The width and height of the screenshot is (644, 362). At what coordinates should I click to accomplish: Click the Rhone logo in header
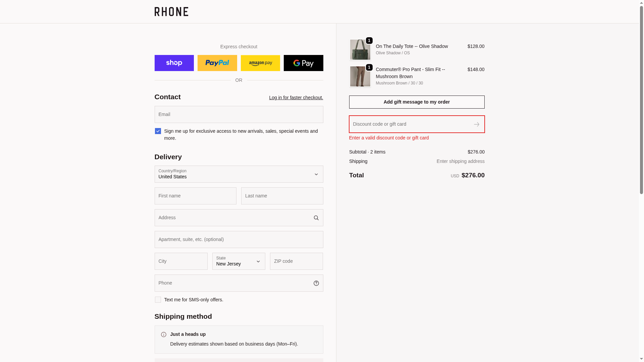tap(171, 12)
